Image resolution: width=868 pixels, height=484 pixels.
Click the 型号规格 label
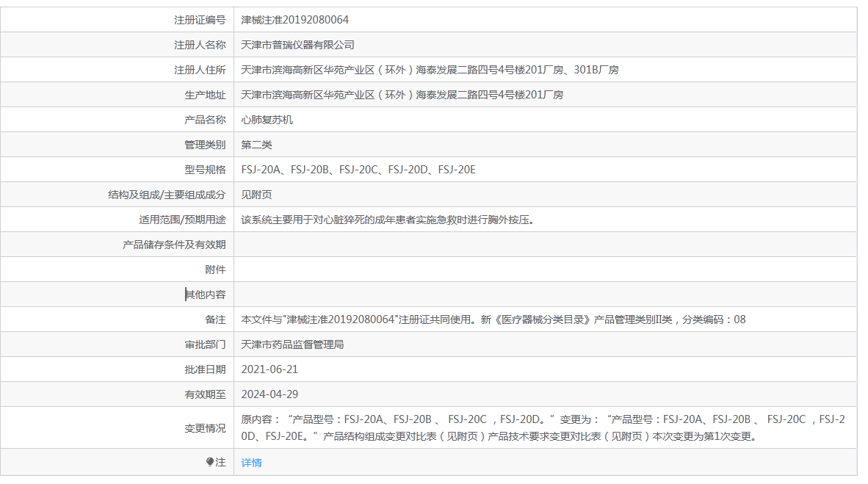point(205,170)
